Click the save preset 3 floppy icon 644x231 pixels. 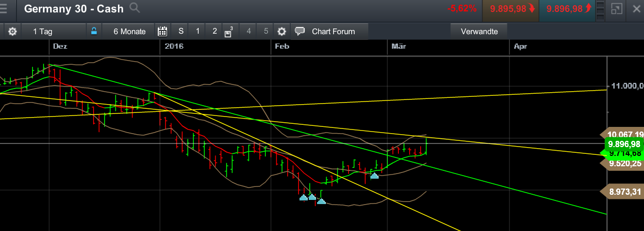(x=229, y=32)
